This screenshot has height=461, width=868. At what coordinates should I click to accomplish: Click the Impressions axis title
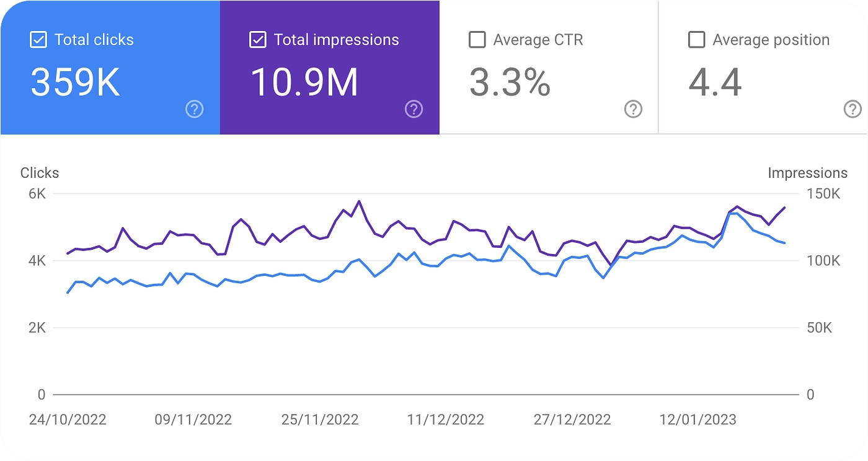(807, 173)
